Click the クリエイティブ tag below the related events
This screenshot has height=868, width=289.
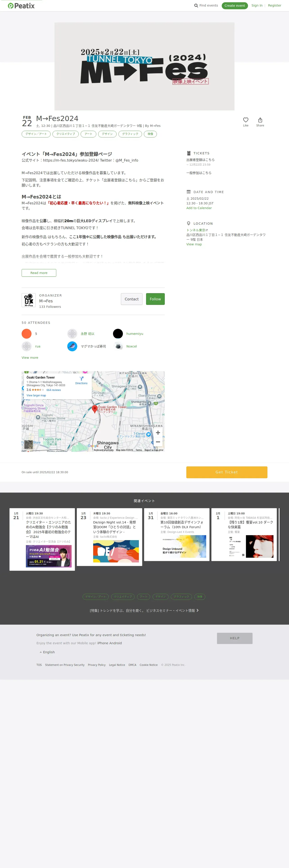pos(123,596)
